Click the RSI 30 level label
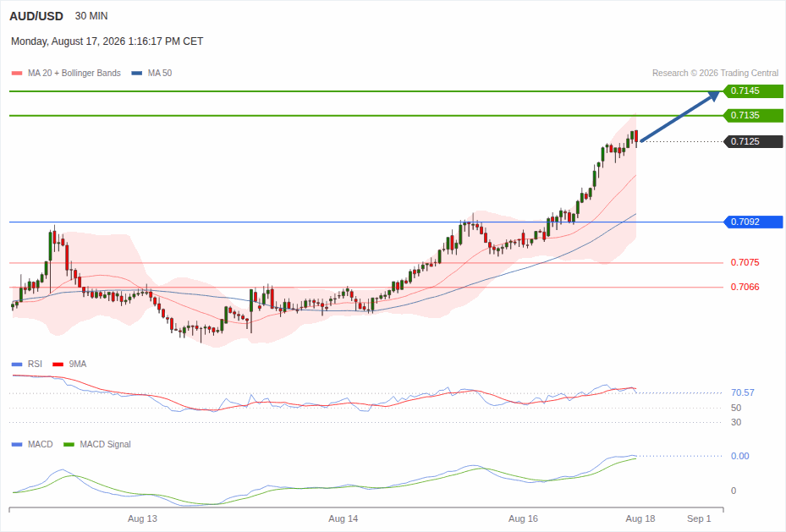 tap(736, 422)
